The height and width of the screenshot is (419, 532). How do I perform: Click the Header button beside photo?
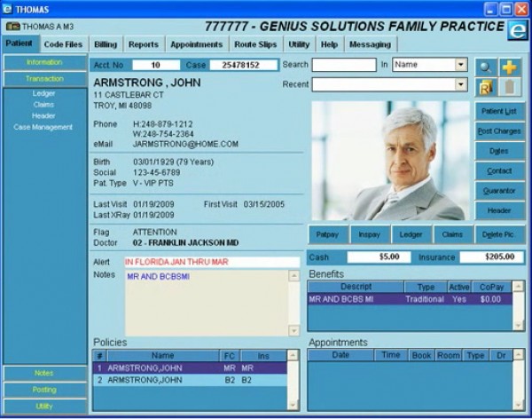tap(498, 210)
